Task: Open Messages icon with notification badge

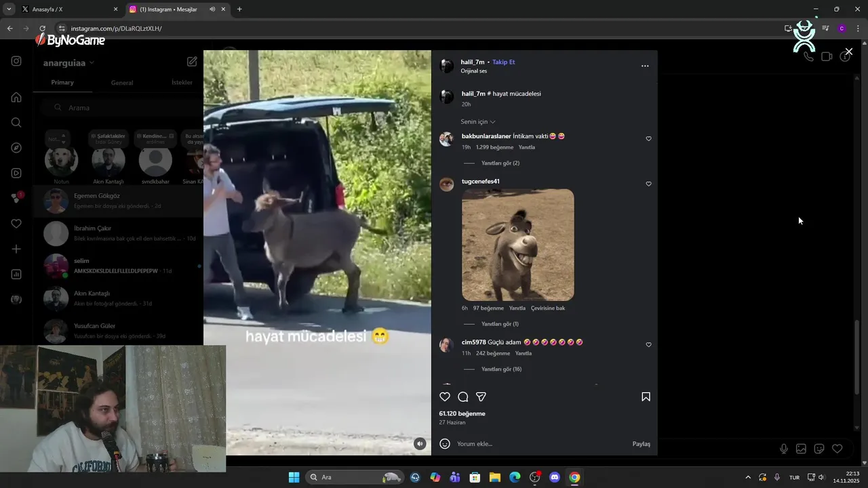Action: tap(16, 198)
